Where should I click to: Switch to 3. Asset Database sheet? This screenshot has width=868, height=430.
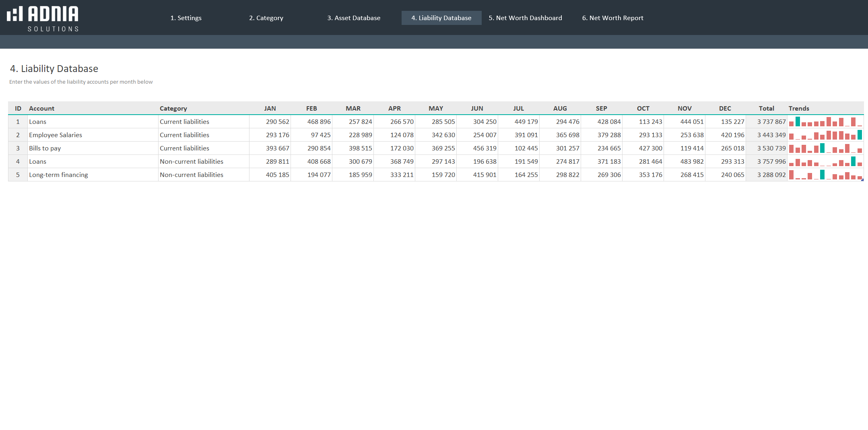[354, 18]
